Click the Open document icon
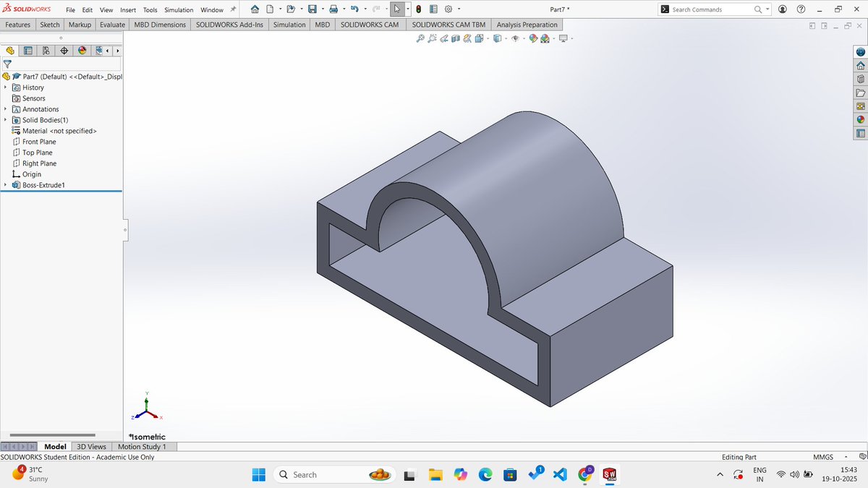 [x=291, y=9]
